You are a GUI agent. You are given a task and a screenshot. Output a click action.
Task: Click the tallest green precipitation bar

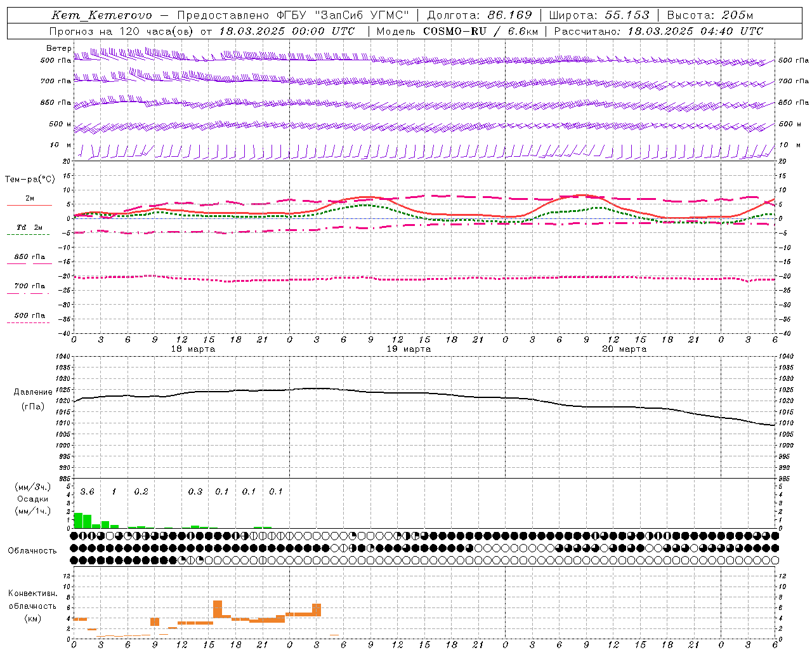78,520
